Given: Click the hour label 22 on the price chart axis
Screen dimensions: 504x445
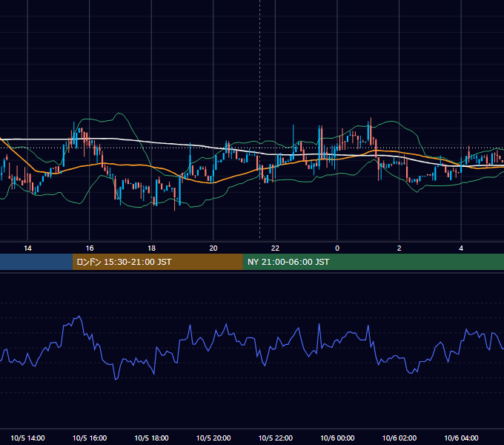Looking at the screenshot, I should coord(275,248).
